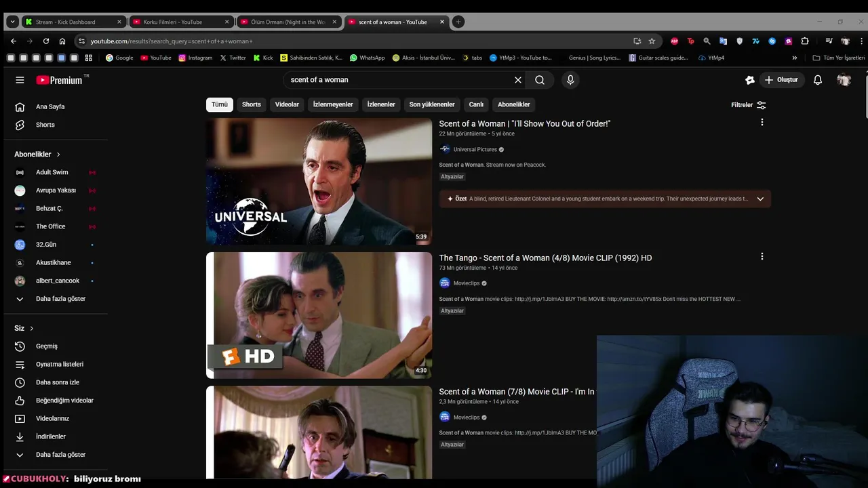Open options for The Tango video
Image resolution: width=868 pixels, height=488 pixels.
coord(762,257)
